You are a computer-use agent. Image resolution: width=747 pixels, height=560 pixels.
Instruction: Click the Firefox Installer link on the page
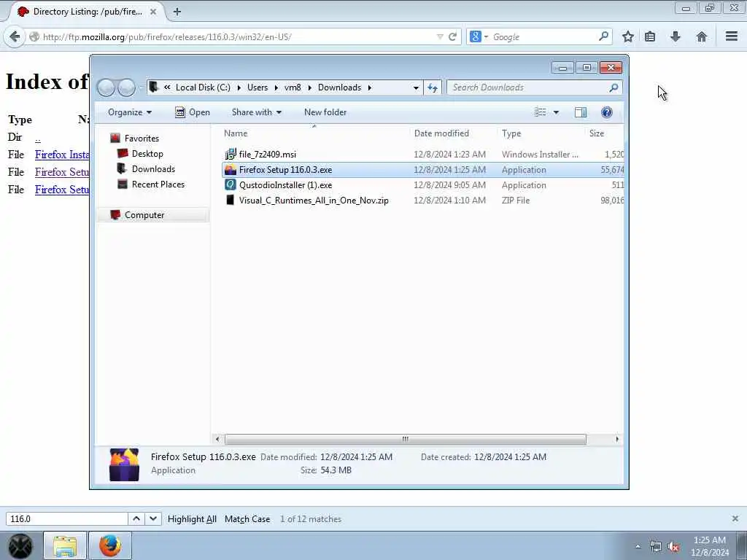62,155
